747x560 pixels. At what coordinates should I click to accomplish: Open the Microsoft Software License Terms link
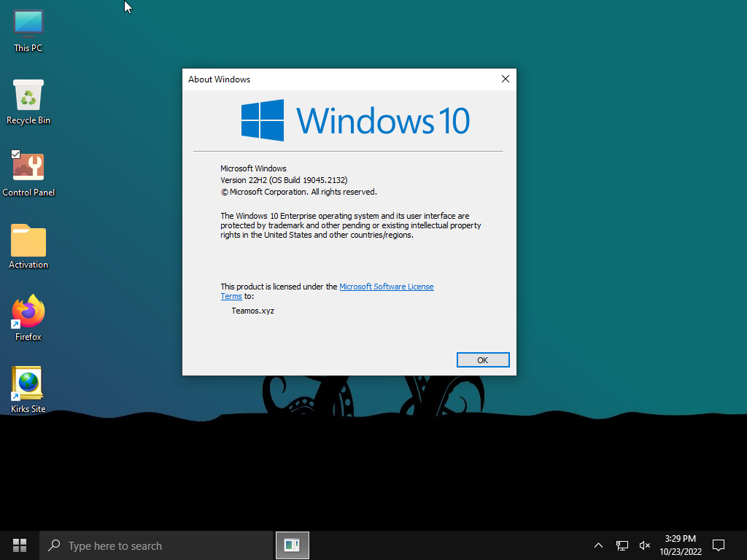[x=386, y=287]
